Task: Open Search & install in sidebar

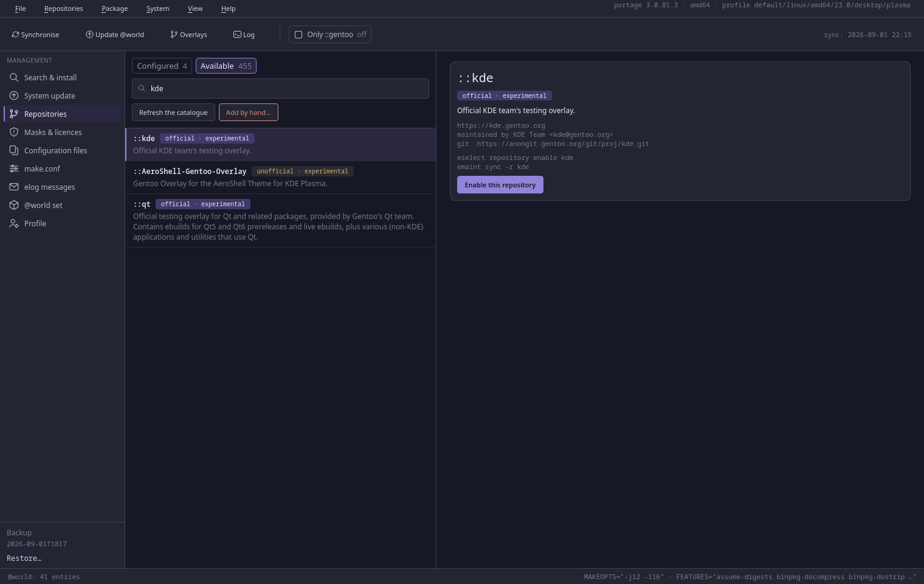Action: 63,77
